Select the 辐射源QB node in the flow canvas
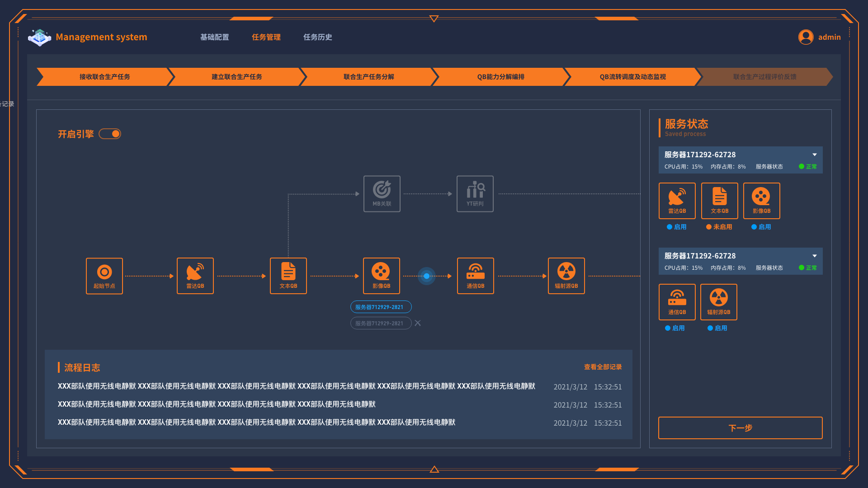Image resolution: width=868 pixels, height=488 pixels. [566, 276]
